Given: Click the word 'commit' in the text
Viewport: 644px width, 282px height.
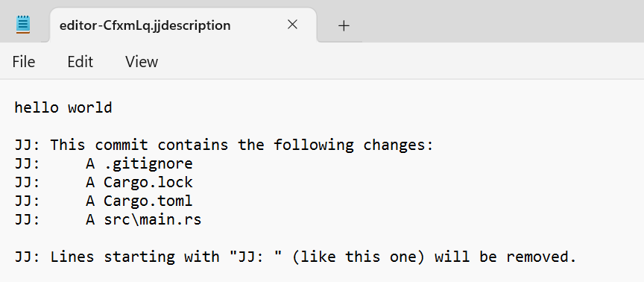Looking at the screenshot, I should (x=121, y=145).
